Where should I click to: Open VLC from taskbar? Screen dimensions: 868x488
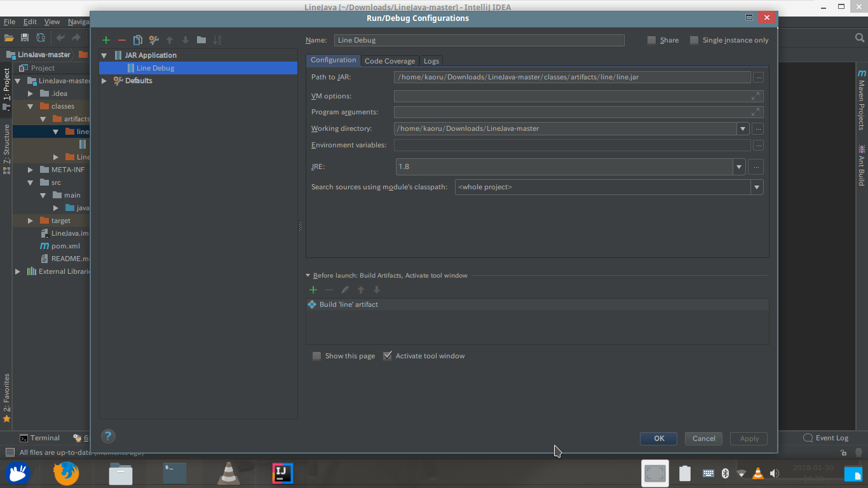coord(229,474)
